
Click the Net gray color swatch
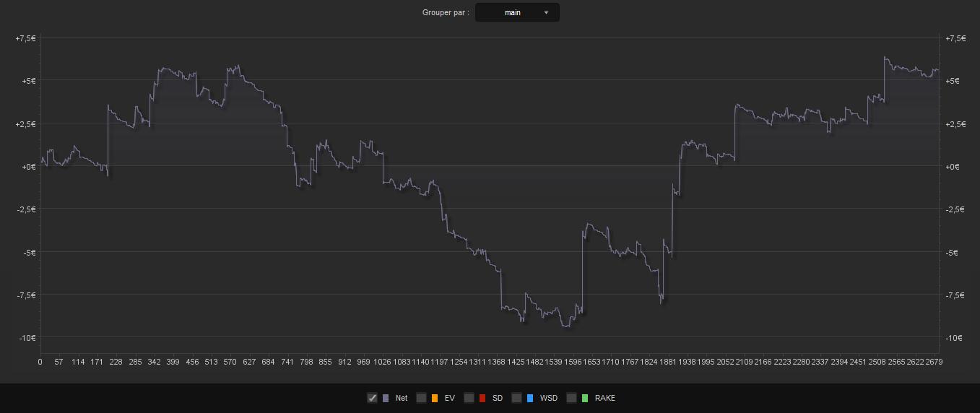(x=386, y=398)
